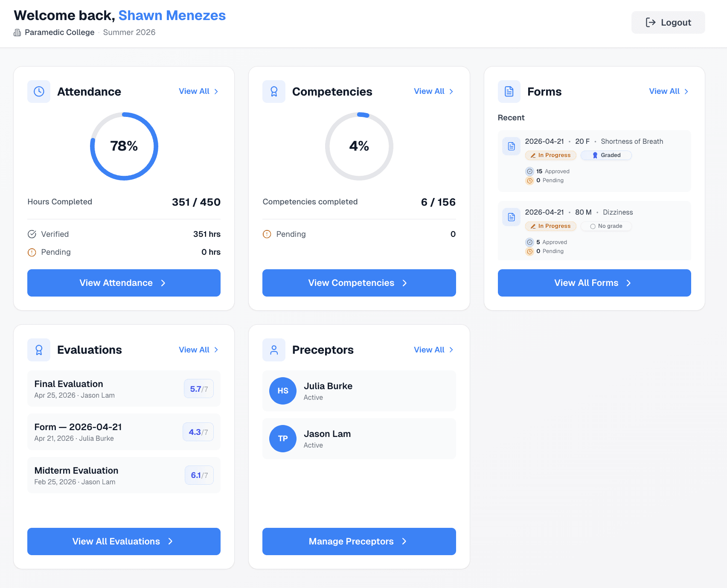
Task: Open View All in Forms card
Action: [669, 91]
